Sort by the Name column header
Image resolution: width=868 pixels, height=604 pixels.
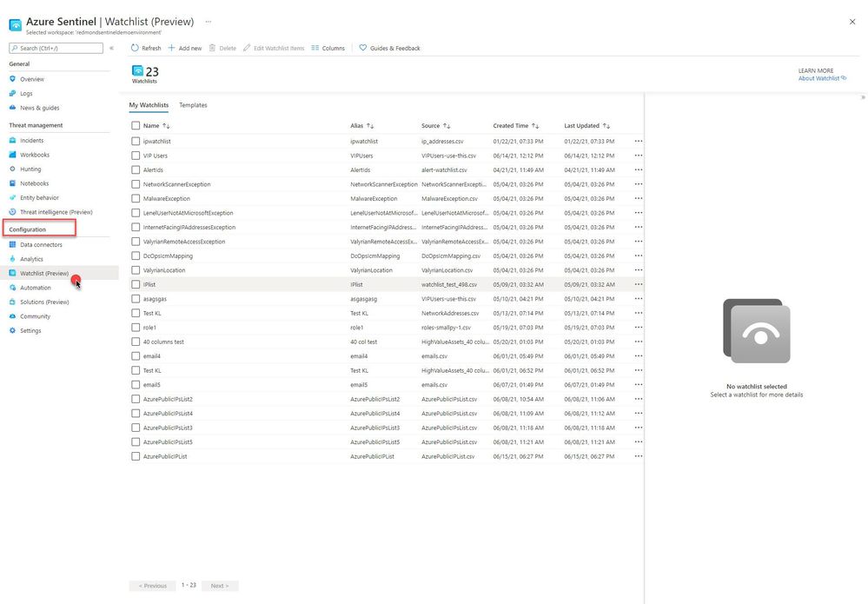click(x=156, y=126)
